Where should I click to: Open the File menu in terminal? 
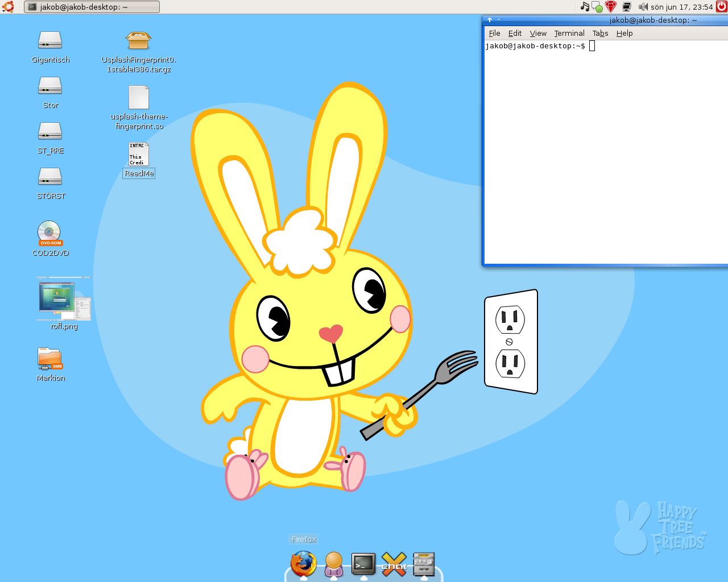pos(495,34)
